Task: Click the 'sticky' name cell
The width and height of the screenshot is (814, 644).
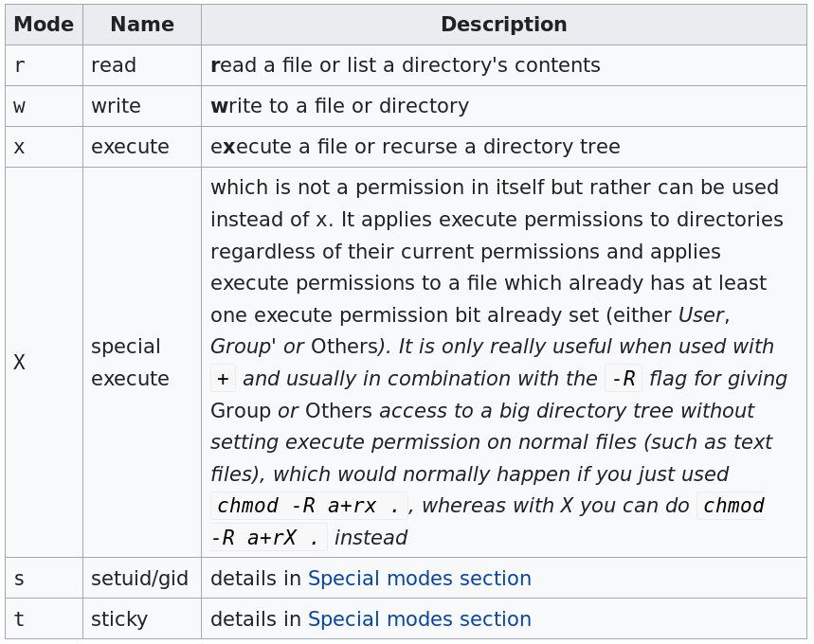Action: pos(119,619)
